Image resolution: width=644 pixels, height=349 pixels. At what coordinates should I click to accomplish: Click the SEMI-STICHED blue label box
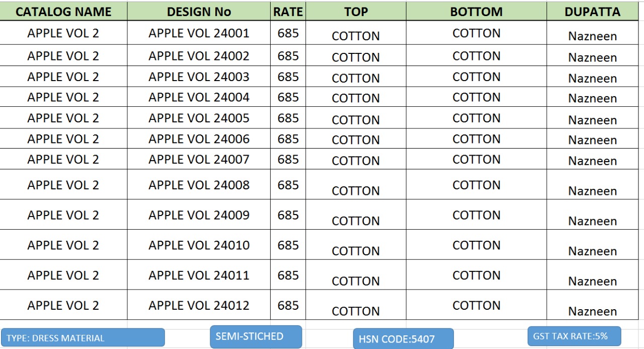[256, 336]
